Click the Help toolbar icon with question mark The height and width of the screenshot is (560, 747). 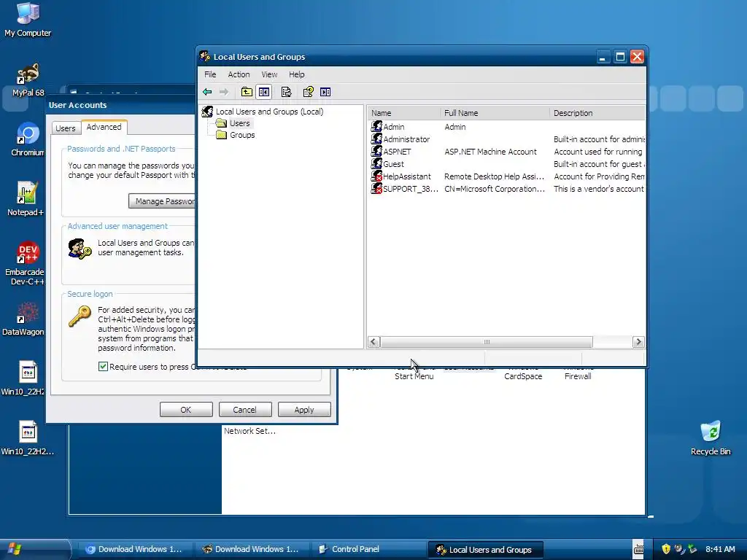point(309,92)
